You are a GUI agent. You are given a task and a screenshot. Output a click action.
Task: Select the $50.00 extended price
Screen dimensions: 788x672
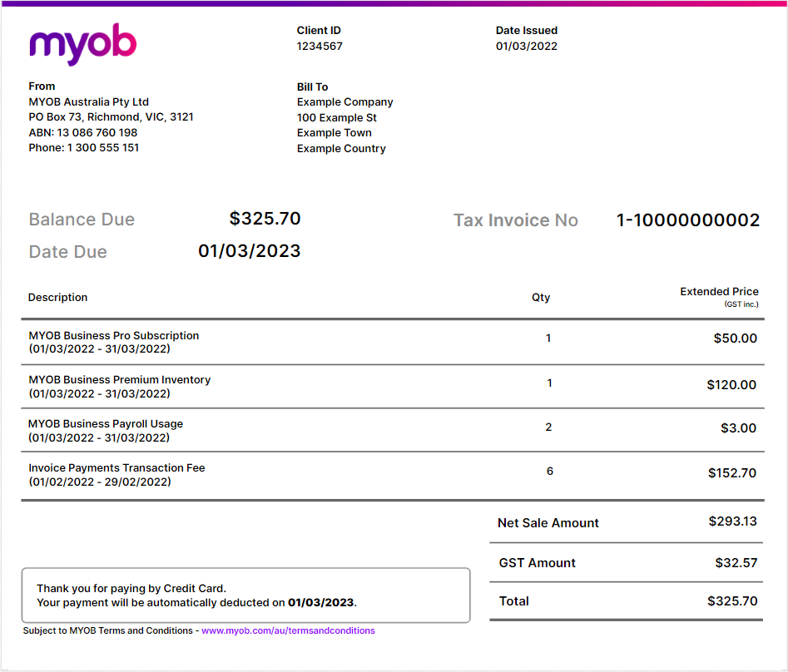click(x=736, y=338)
